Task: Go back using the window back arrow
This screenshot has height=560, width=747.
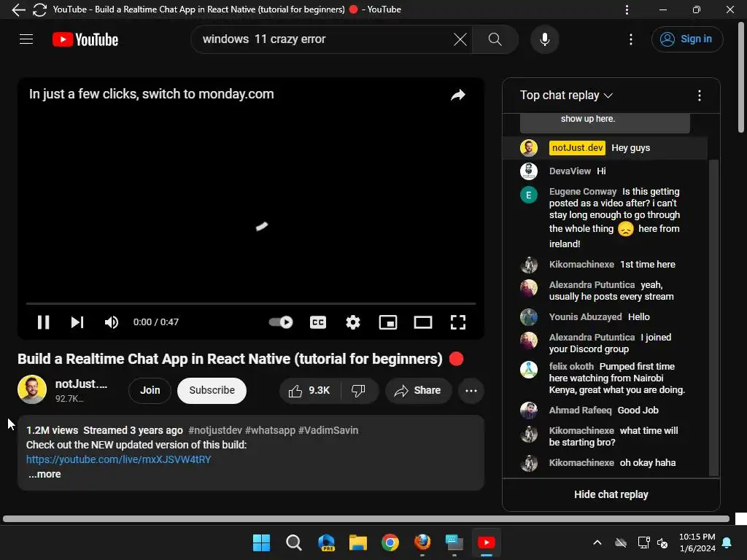Action: (18, 9)
